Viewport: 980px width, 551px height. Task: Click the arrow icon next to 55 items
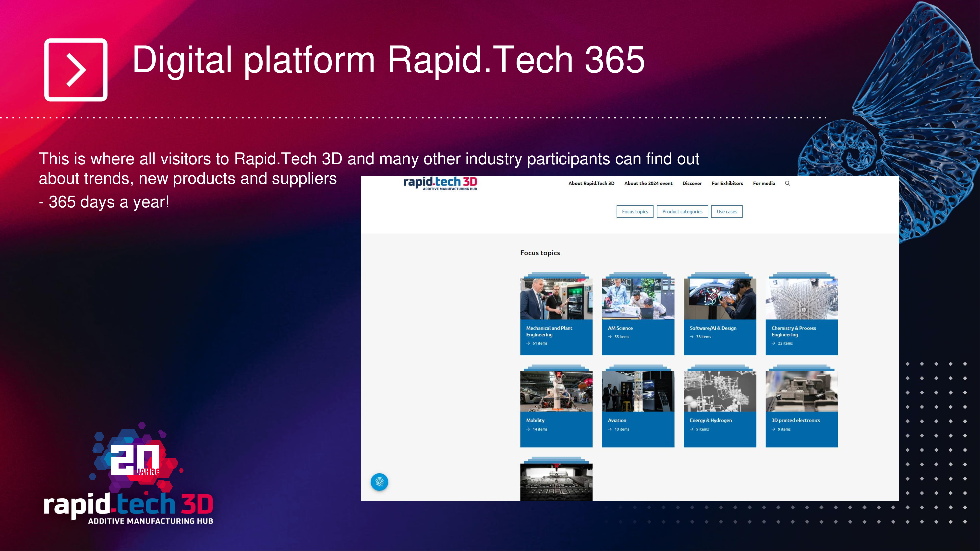click(610, 337)
